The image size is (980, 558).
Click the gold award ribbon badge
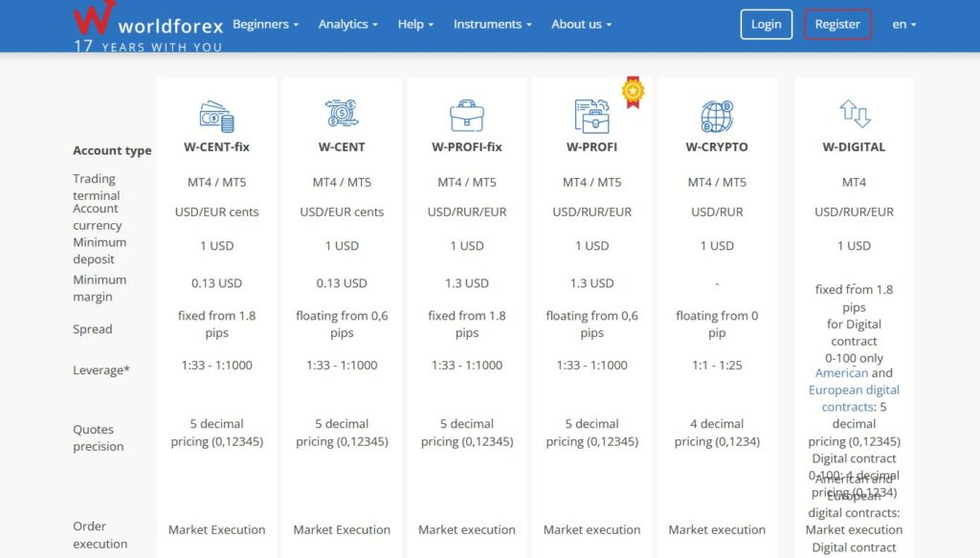634,93
